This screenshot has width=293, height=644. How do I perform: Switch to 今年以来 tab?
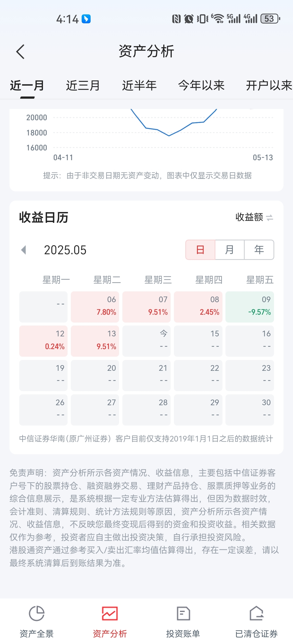coord(201,86)
